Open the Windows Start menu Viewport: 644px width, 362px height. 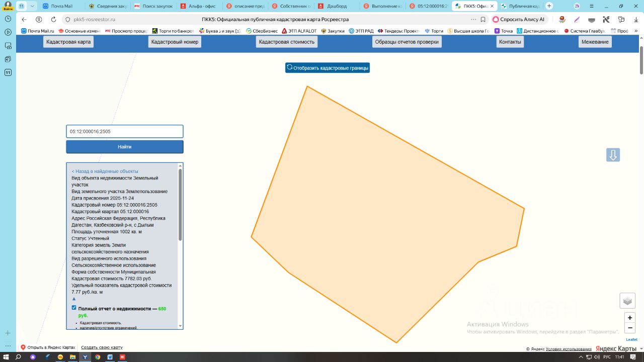coord(7,357)
